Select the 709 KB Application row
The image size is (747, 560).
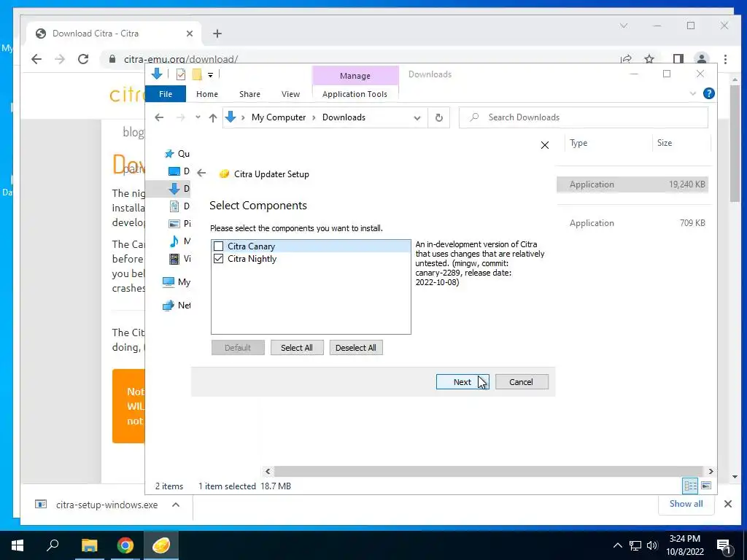click(632, 223)
